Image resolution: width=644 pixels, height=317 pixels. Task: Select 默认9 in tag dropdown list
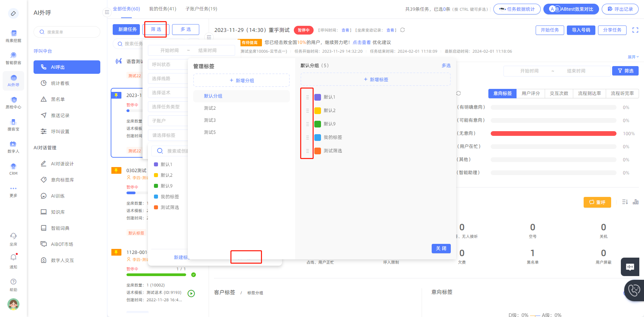pos(167,186)
